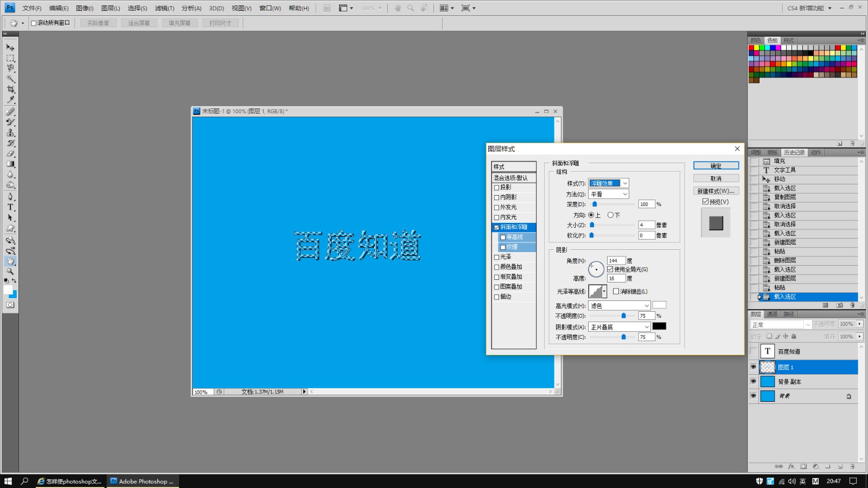Image resolution: width=868 pixels, height=488 pixels.
Task: Click the create new layer icon in Layers panel
Action: click(840, 466)
